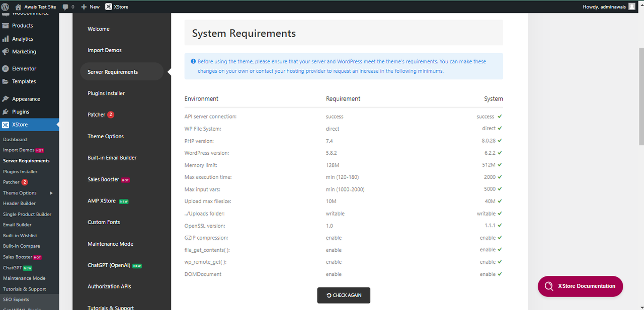Open XStore in the top admin bar
This screenshot has height=310, width=644.
point(117,7)
